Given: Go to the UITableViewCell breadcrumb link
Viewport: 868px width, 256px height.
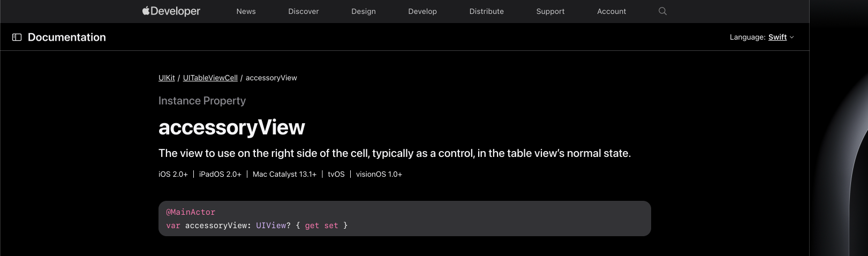Looking at the screenshot, I should tap(210, 78).
